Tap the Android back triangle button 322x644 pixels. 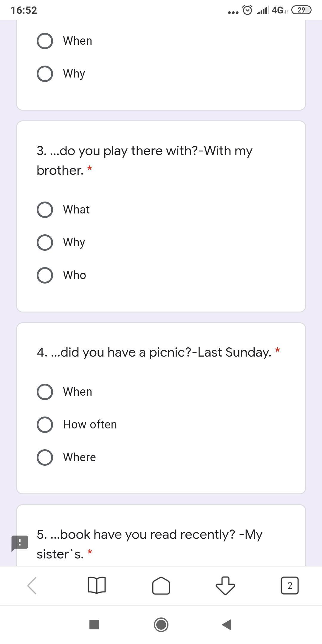click(x=227, y=625)
